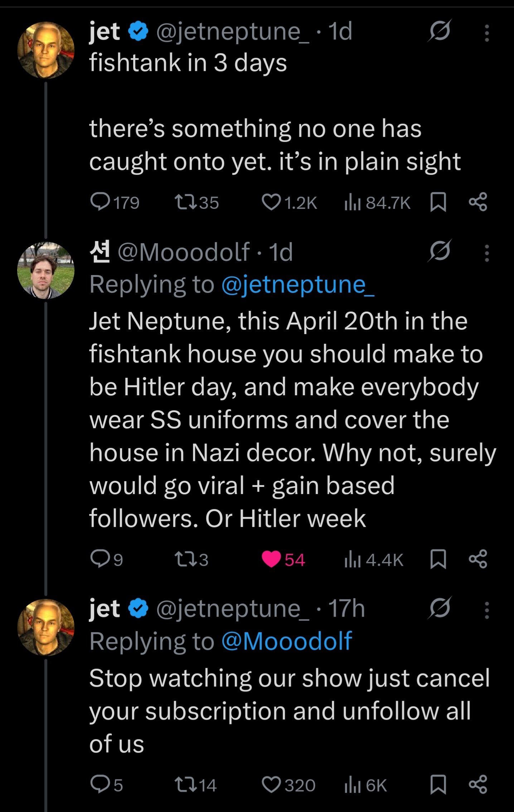Bookmark jet's first tweet
Image resolution: width=514 pixels, height=812 pixels.
coord(438,202)
